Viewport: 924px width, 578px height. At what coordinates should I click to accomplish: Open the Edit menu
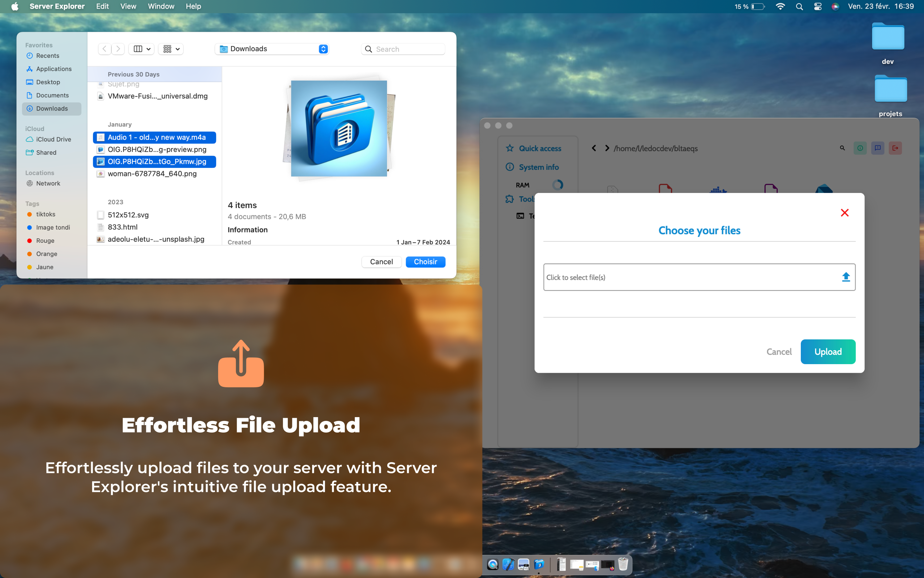(102, 6)
